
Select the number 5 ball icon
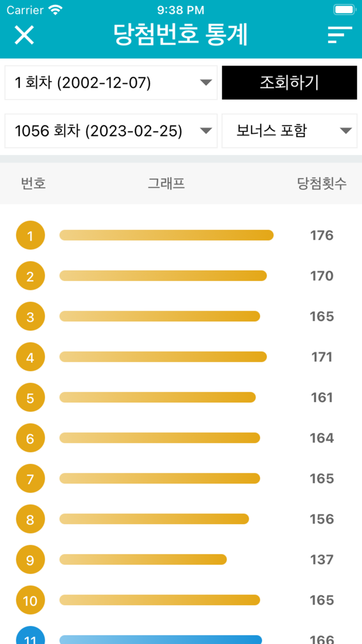(x=31, y=397)
